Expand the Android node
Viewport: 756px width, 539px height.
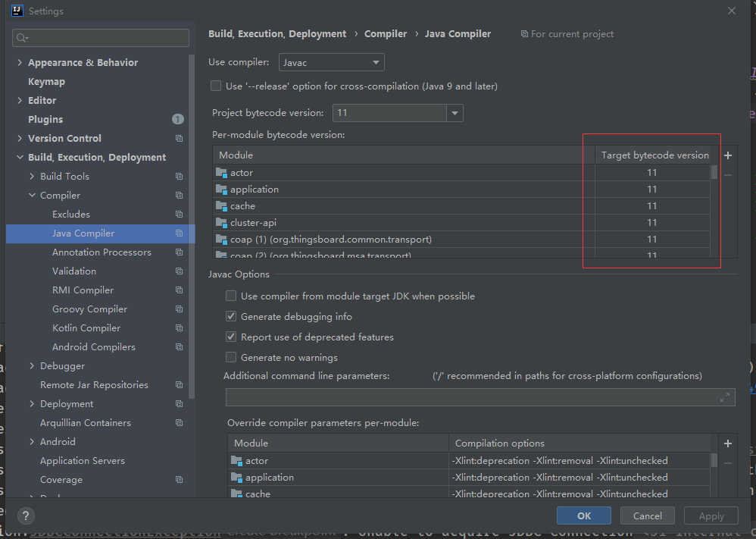[32, 442]
